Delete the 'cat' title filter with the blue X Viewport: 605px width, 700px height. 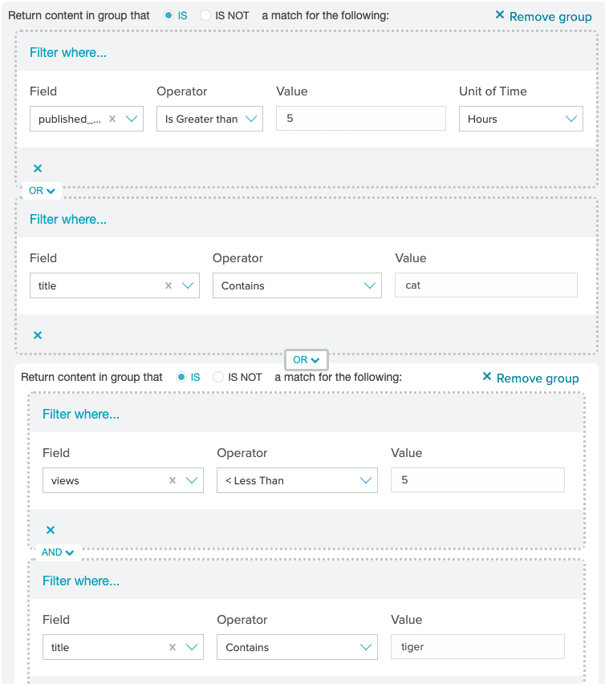[38, 335]
